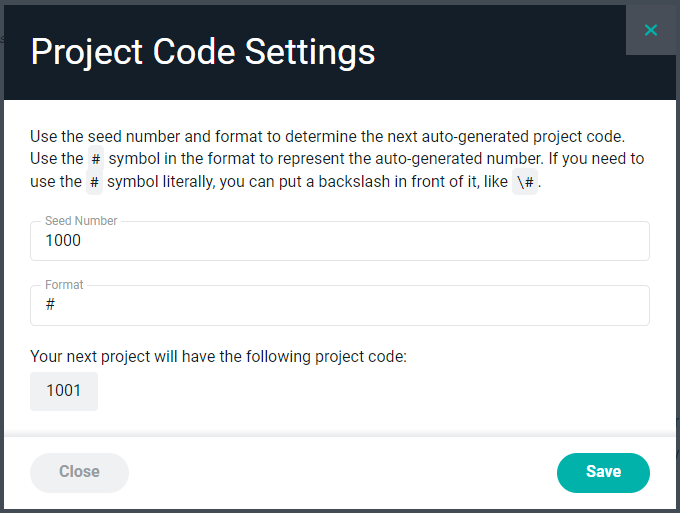Focus the Format input field
Screen dimensions: 680x513
(340, 305)
